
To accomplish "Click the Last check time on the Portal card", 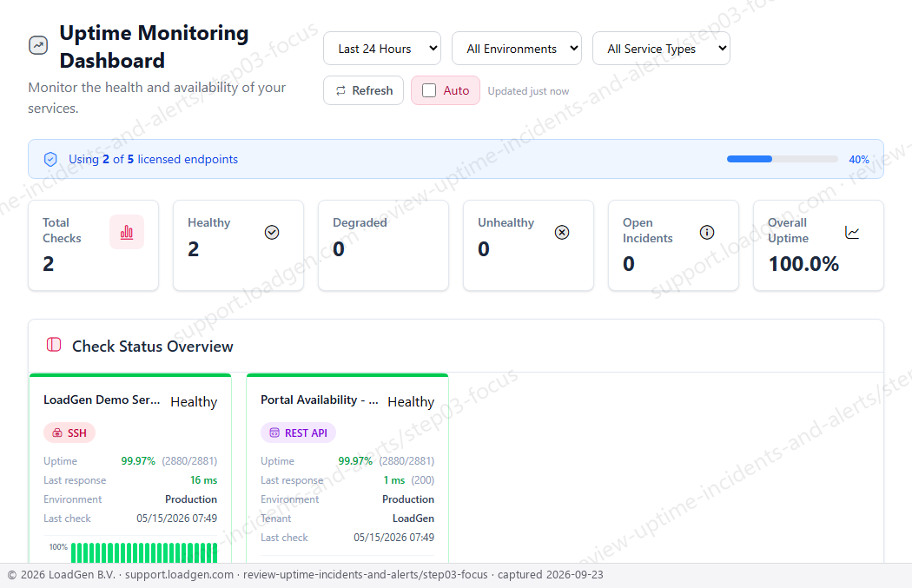I will (x=393, y=538).
